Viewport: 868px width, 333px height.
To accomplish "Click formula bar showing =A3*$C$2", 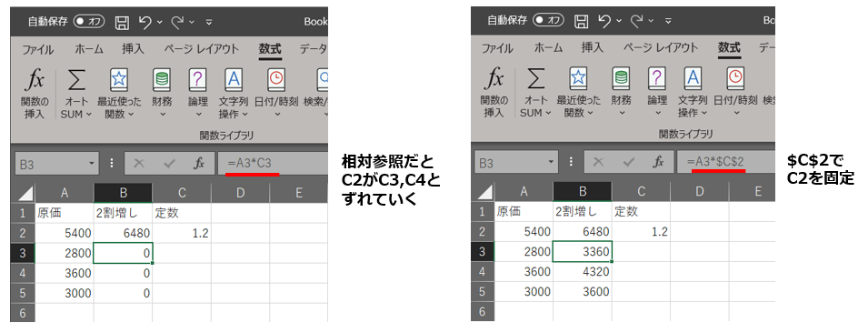I will pos(725,162).
